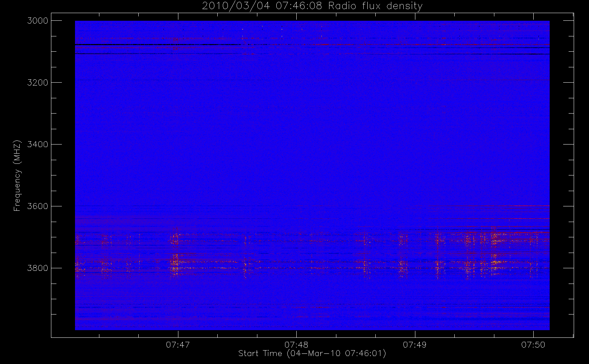589x364 pixels.
Task: Click the "3200" frequency tick label
Action: coord(38,83)
